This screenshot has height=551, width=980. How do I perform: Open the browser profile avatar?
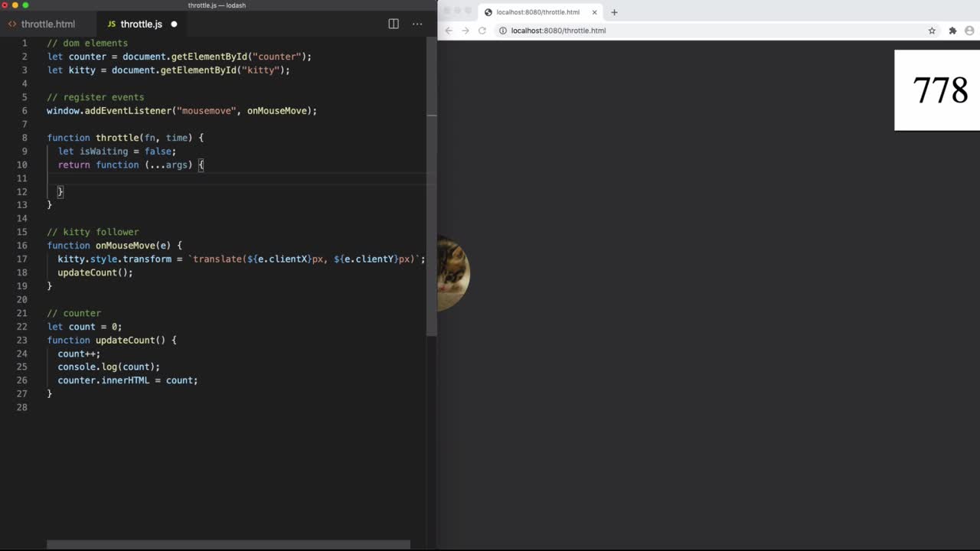969,31
